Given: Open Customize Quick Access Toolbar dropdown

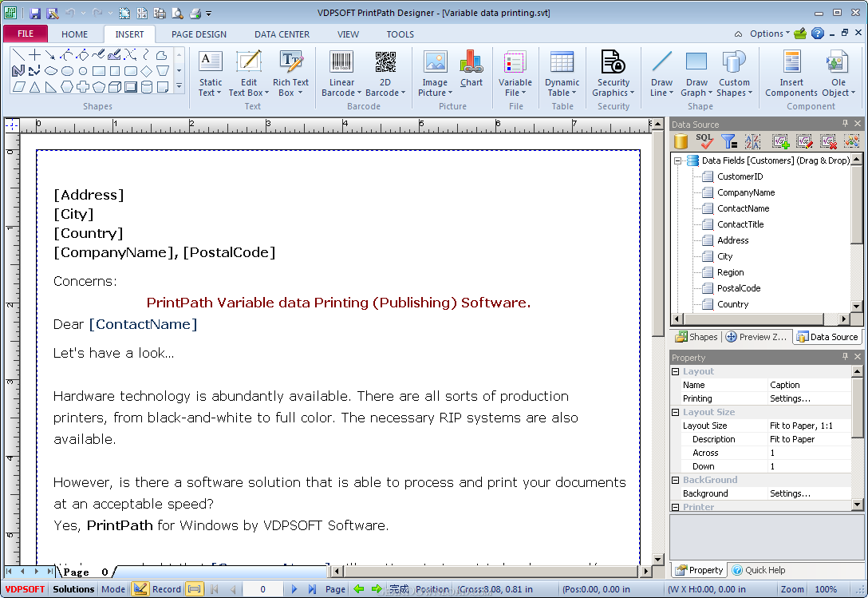Looking at the screenshot, I should coord(209,14).
